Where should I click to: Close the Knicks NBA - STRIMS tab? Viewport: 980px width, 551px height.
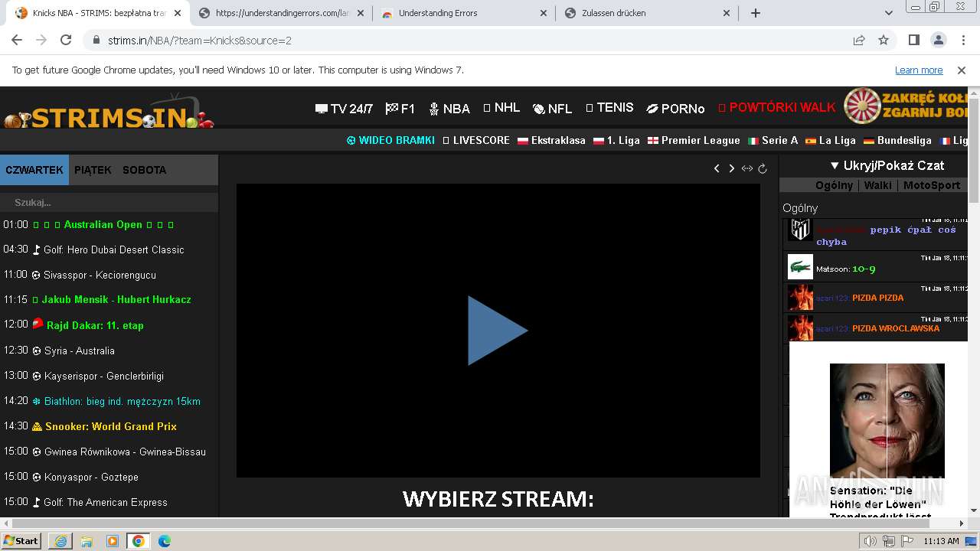[178, 13]
